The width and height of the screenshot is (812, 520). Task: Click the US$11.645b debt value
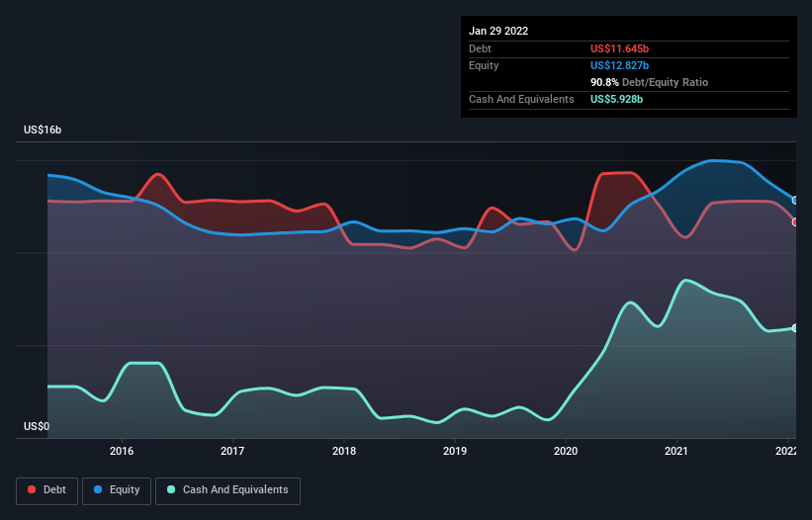(x=619, y=48)
